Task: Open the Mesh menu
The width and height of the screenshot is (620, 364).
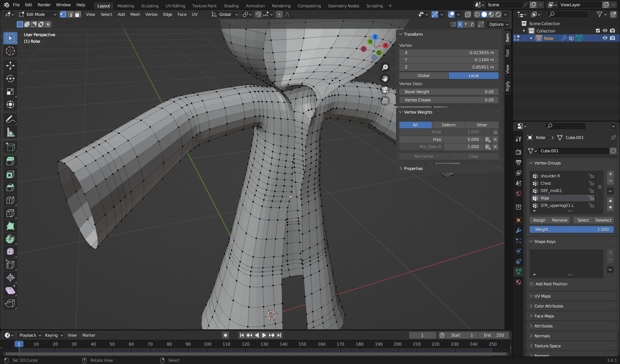Action: click(x=135, y=14)
